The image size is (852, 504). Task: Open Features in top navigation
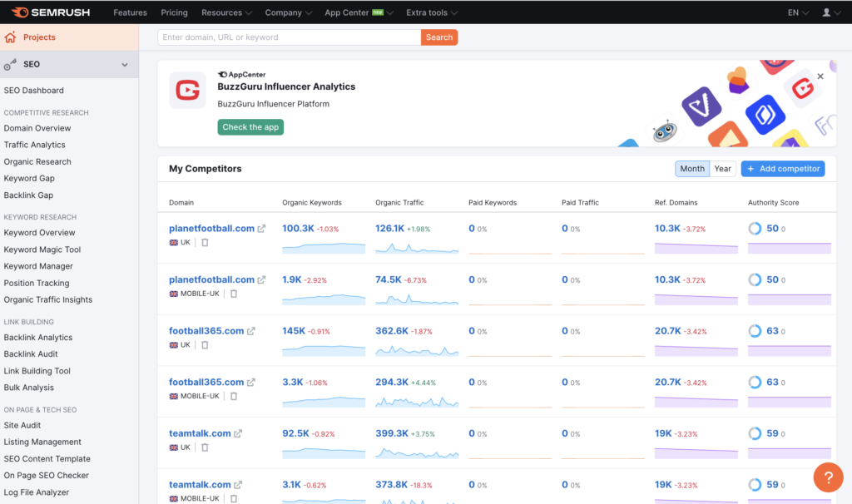click(130, 12)
